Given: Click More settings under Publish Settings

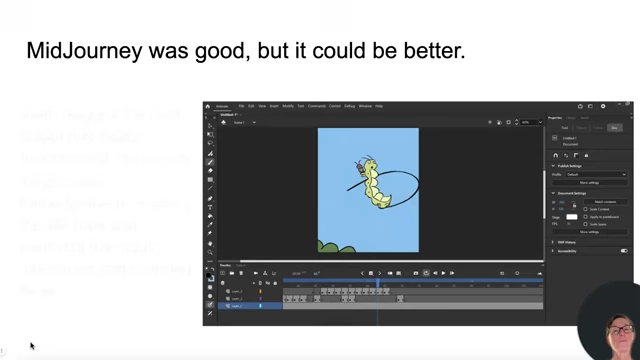Looking at the screenshot, I should pos(589,183).
